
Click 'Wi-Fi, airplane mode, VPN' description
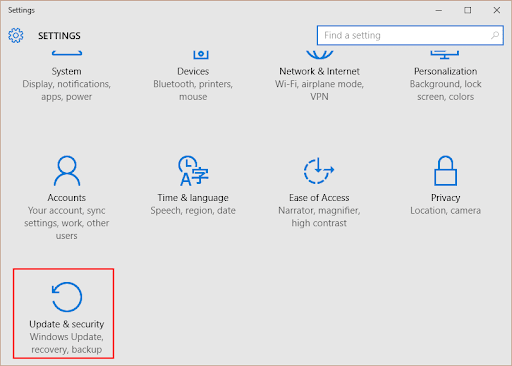(319, 90)
